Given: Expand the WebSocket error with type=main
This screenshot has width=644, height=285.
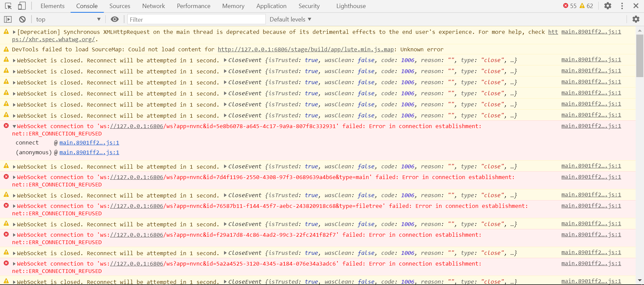Looking at the screenshot, I should tap(14, 177).
